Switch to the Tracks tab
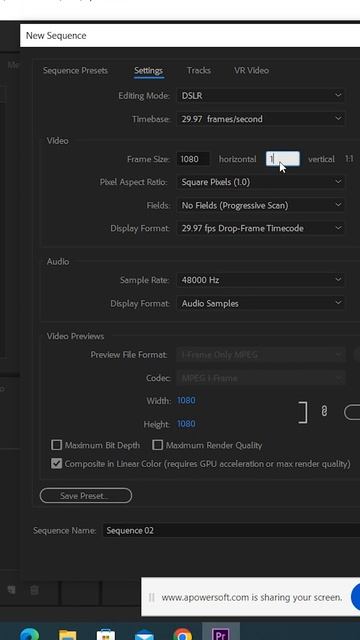 (x=199, y=70)
